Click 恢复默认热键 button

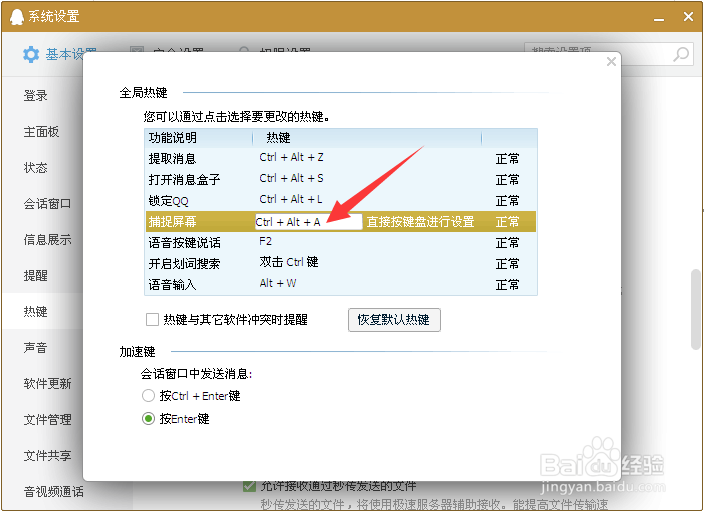click(394, 320)
